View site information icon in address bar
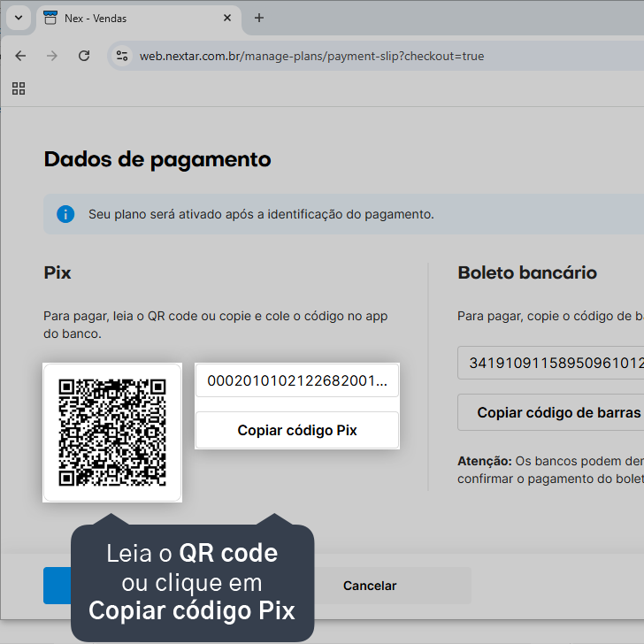Screen dimensions: 644x644 [x=122, y=56]
